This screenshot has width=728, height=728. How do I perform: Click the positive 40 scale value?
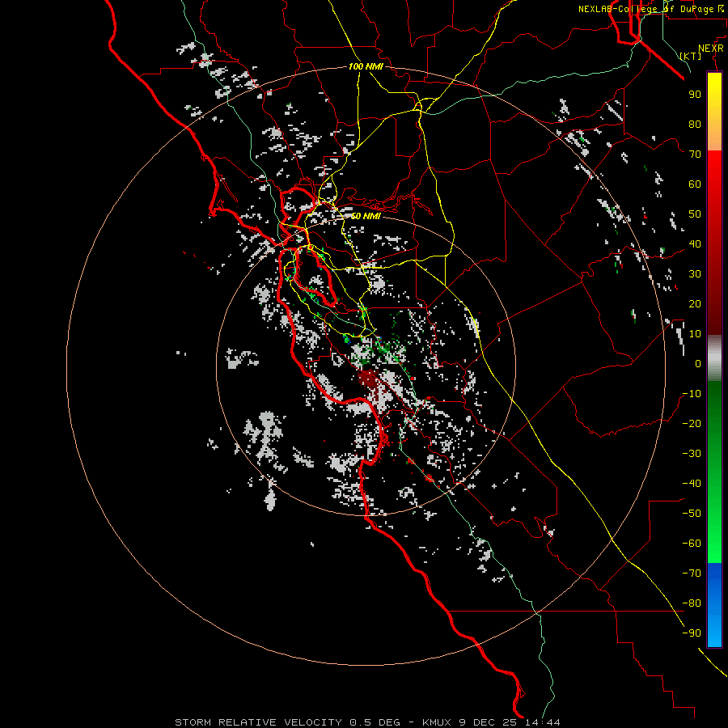pyautogui.click(x=695, y=243)
